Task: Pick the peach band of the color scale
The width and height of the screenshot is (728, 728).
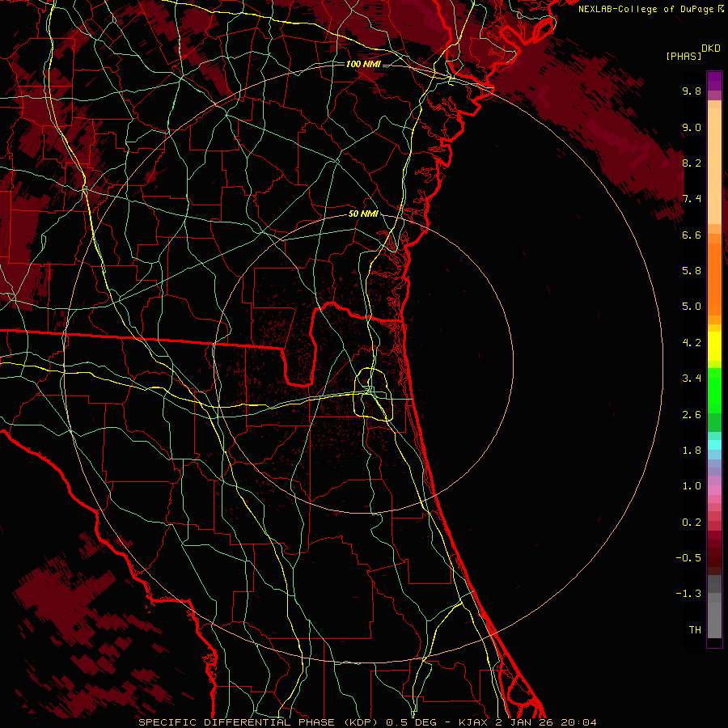Action: point(714,163)
